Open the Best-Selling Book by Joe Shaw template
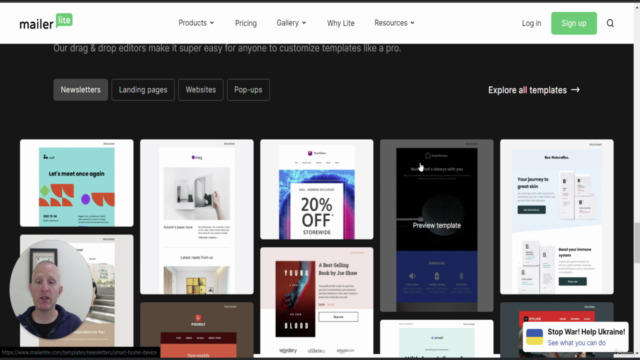The height and width of the screenshot is (360, 640). tap(317, 301)
